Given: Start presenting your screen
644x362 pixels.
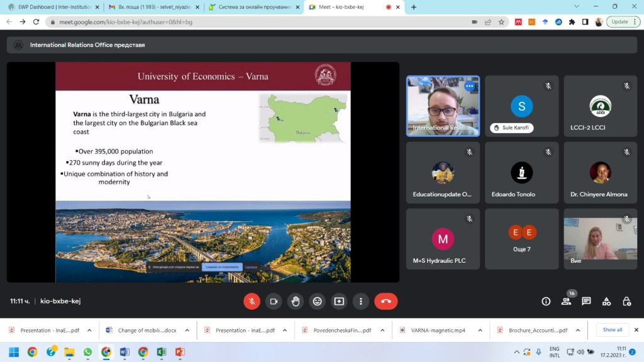Looking at the screenshot, I should (339, 301).
